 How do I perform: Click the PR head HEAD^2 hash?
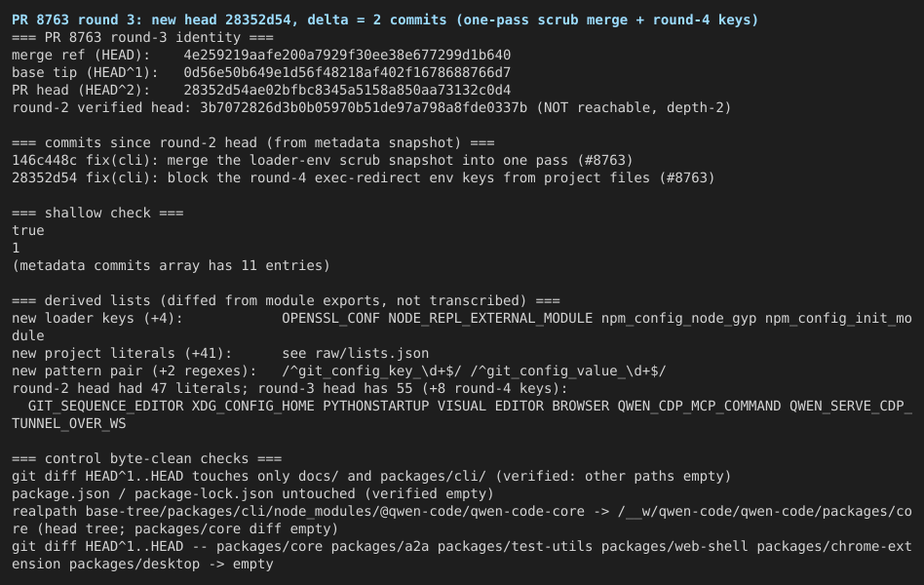(347, 91)
